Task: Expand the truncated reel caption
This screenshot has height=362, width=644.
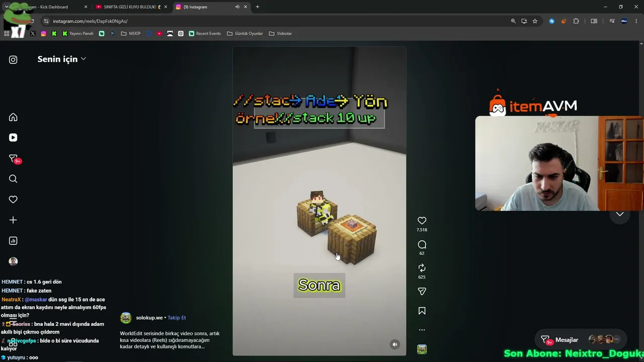Action: [x=170, y=340]
